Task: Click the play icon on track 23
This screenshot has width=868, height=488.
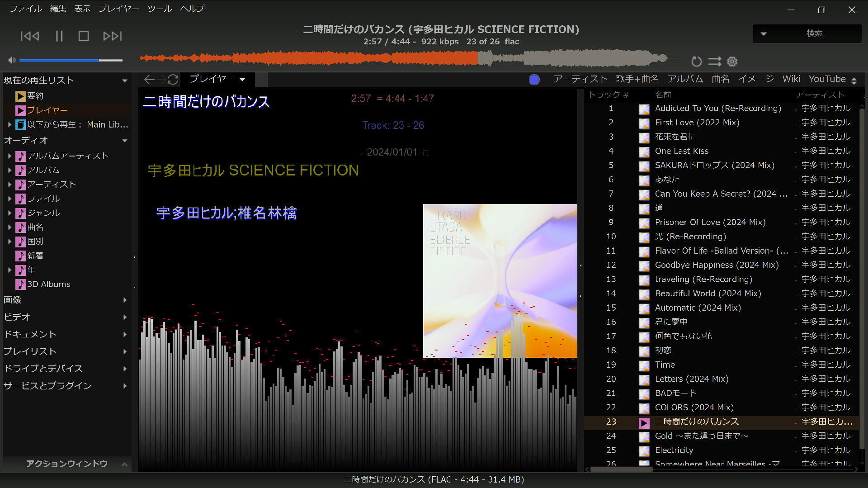Action: coord(644,422)
